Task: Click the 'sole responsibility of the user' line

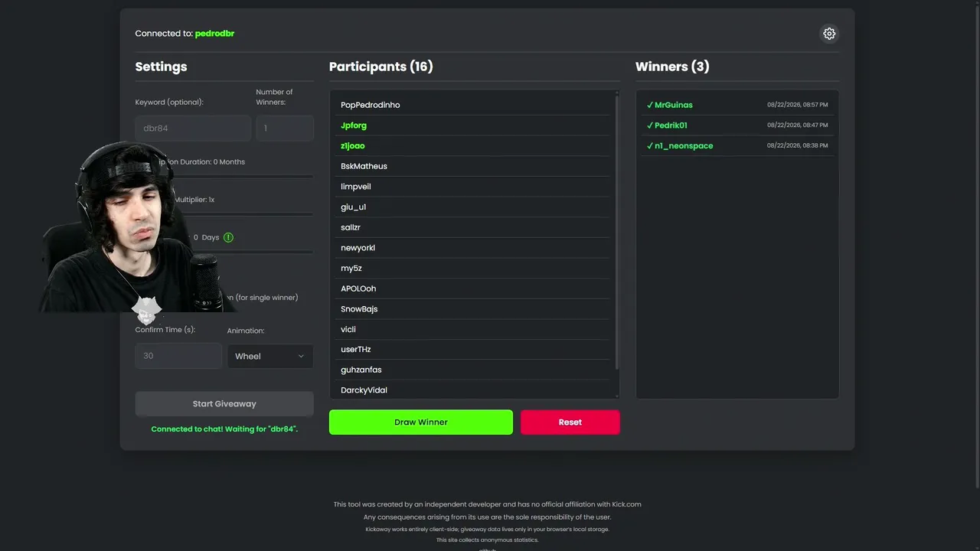Action: click(488, 517)
